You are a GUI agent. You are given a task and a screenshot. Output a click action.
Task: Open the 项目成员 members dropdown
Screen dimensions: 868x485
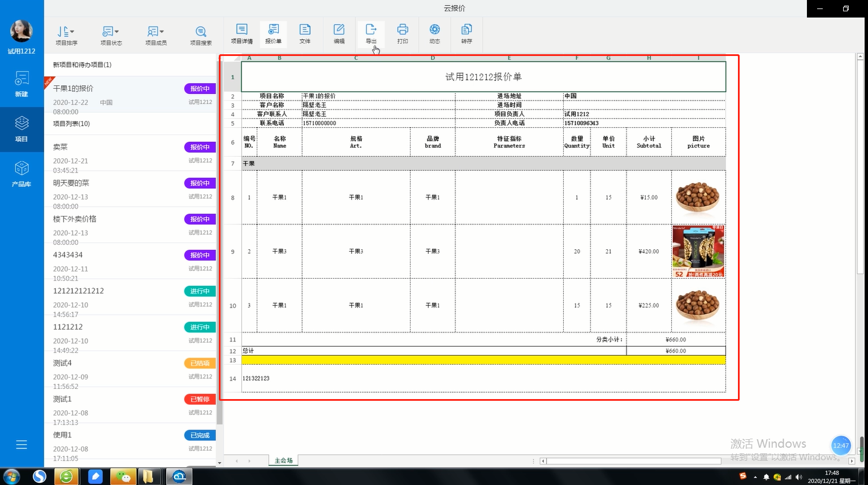coord(156,35)
